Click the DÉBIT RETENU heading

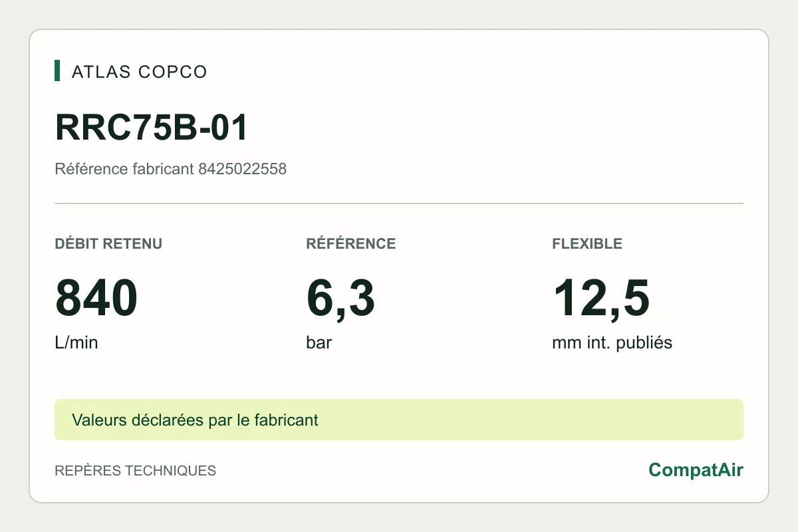(108, 243)
